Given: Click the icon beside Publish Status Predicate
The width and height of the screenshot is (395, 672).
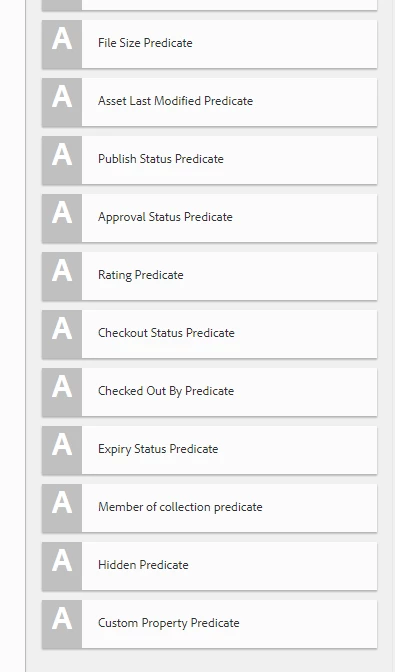Looking at the screenshot, I should coord(62,160).
